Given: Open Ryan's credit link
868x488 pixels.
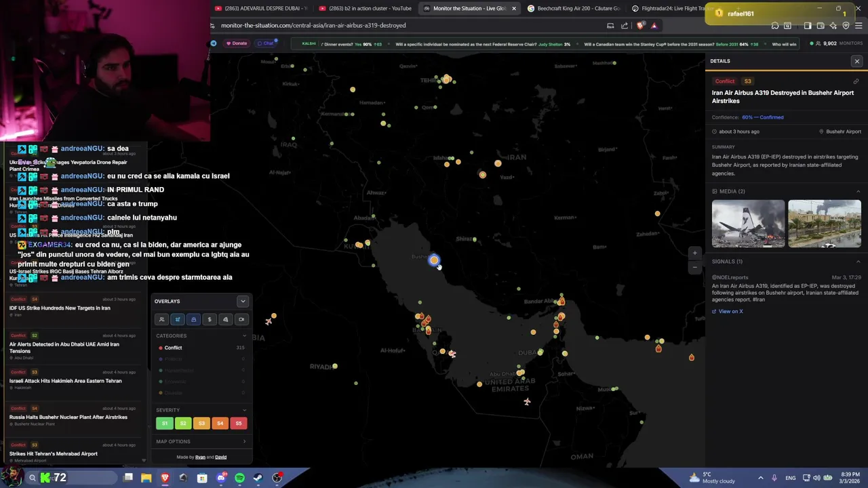Looking at the screenshot, I should (x=200, y=457).
